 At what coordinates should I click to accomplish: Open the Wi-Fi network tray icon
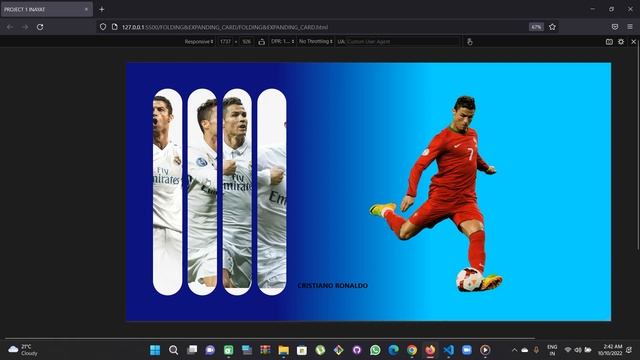568,350
